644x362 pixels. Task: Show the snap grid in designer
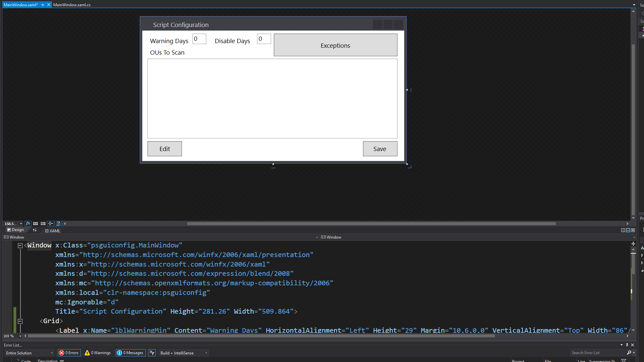click(x=36, y=223)
